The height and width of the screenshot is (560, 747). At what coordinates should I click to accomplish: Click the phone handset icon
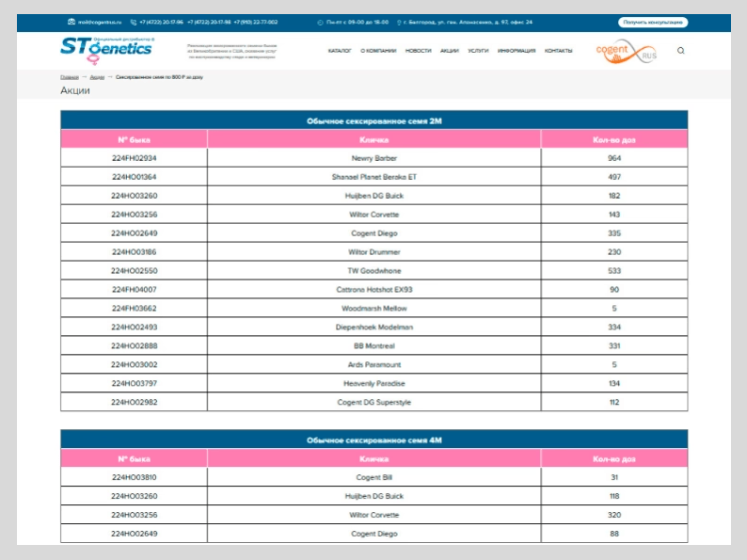[134, 22]
